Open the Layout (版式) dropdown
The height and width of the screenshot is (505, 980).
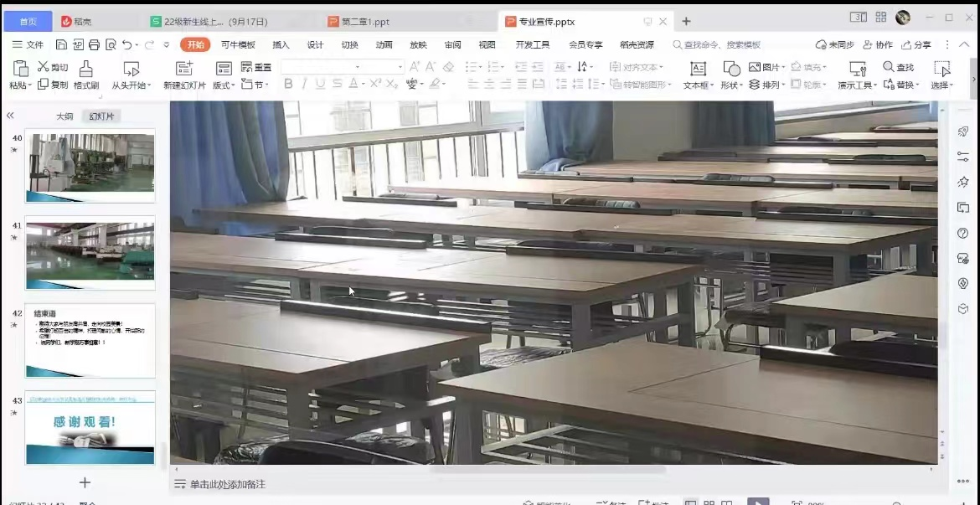[224, 85]
